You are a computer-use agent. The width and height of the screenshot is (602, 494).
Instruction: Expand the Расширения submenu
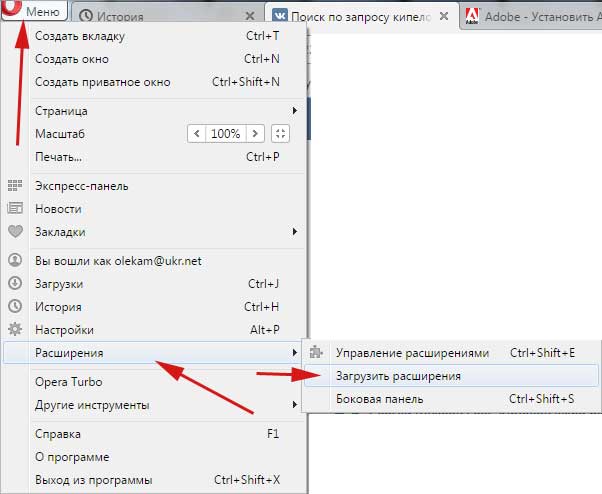point(153,353)
